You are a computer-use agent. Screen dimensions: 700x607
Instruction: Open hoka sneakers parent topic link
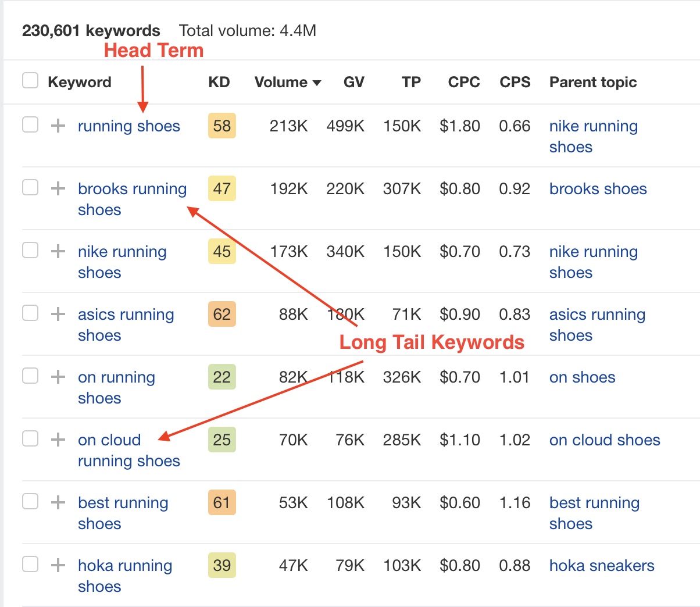602,566
